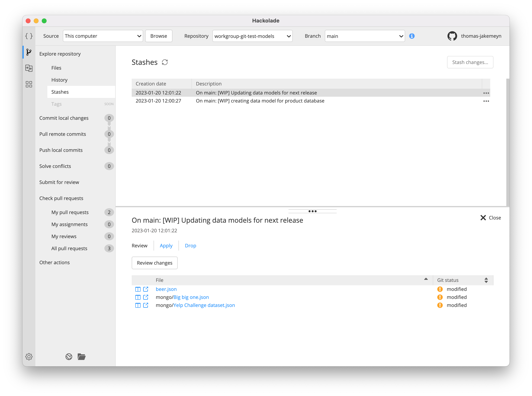Click the open-folder icon bottom-left toolbar
Image resolution: width=532 pixels, height=396 pixels.
[x=82, y=356]
